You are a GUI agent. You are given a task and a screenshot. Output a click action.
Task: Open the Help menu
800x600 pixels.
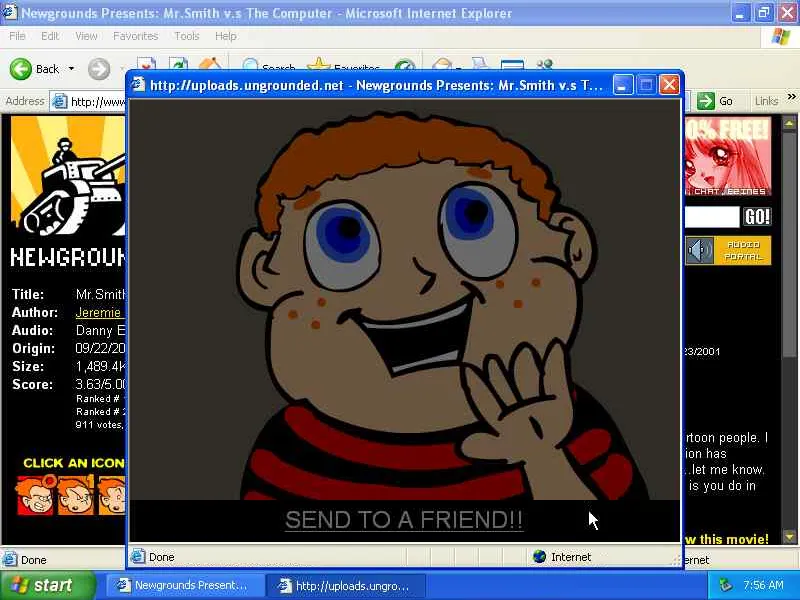[x=226, y=36]
